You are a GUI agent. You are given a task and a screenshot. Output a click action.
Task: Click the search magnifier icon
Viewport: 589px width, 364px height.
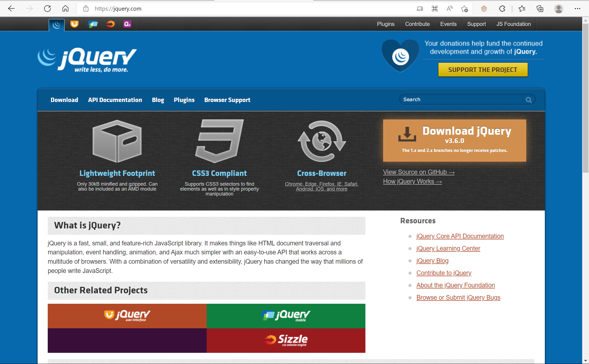528,100
